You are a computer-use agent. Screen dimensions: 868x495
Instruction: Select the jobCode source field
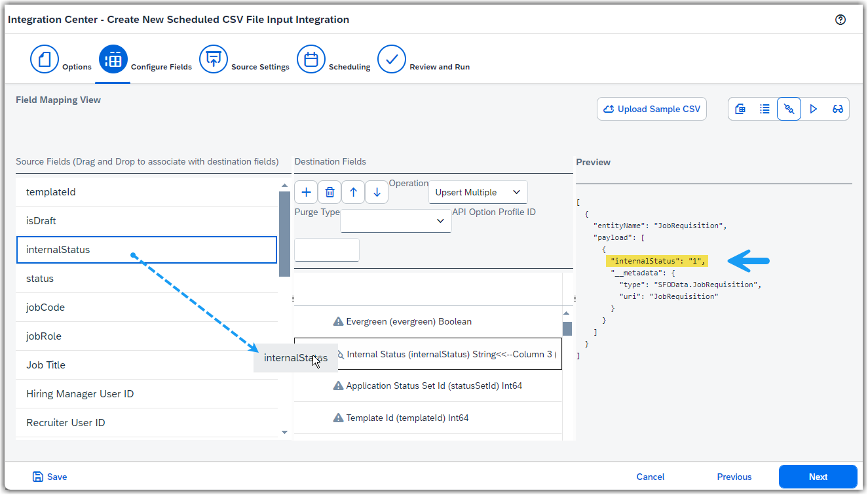147,307
